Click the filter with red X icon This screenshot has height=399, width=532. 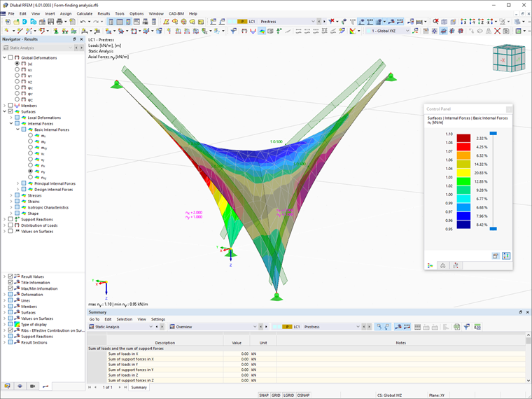[332, 22]
